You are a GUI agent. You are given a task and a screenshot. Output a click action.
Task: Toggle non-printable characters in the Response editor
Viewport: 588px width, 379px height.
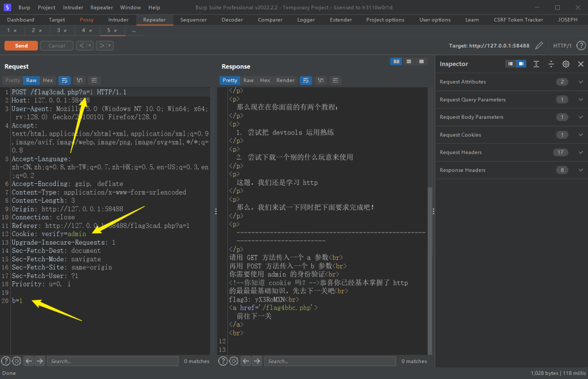(320, 80)
